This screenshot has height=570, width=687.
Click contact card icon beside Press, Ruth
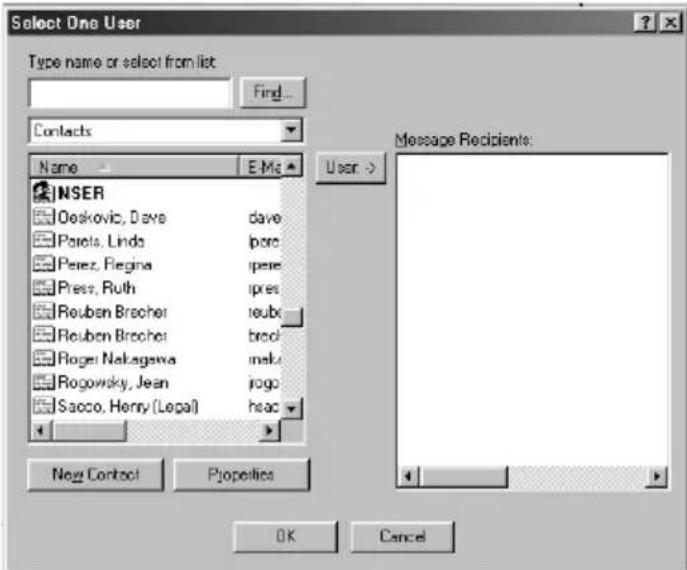pos(44,288)
